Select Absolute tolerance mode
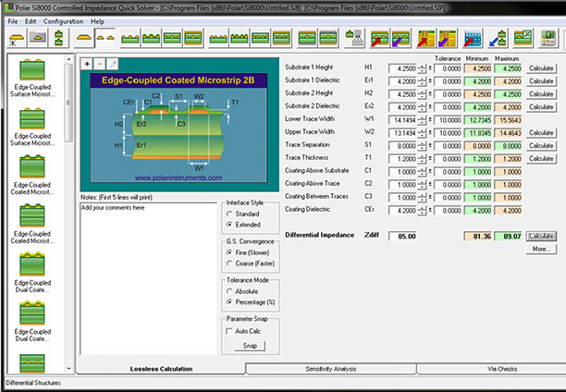Viewport: 566px width, 392px height. (x=229, y=290)
